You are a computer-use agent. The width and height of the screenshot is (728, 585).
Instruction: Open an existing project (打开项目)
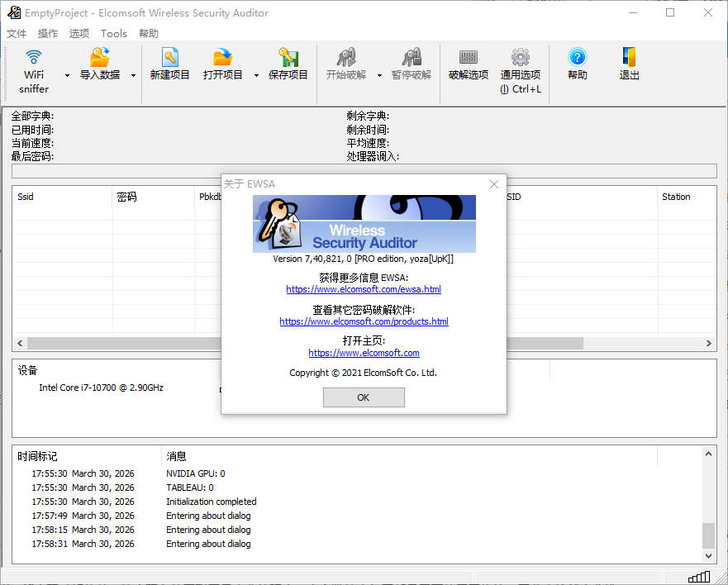coord(223,64)
